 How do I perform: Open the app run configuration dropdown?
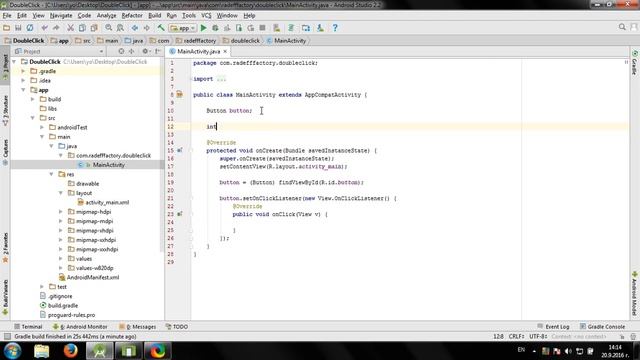(x=182, y=28)
